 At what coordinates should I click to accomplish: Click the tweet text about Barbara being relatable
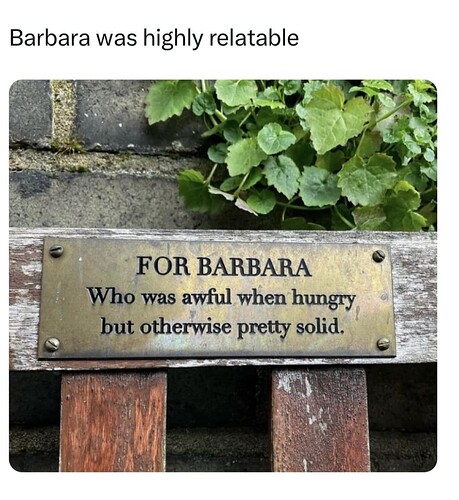tap(154, 38)
